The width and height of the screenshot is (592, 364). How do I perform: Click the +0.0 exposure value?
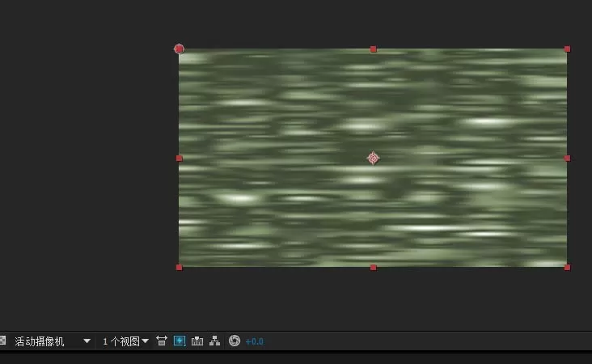click(255, 341)
